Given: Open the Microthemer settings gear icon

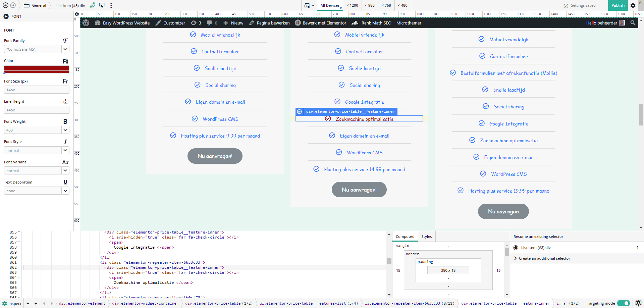Looking at the screenshot, I should [x=633, y=5].
